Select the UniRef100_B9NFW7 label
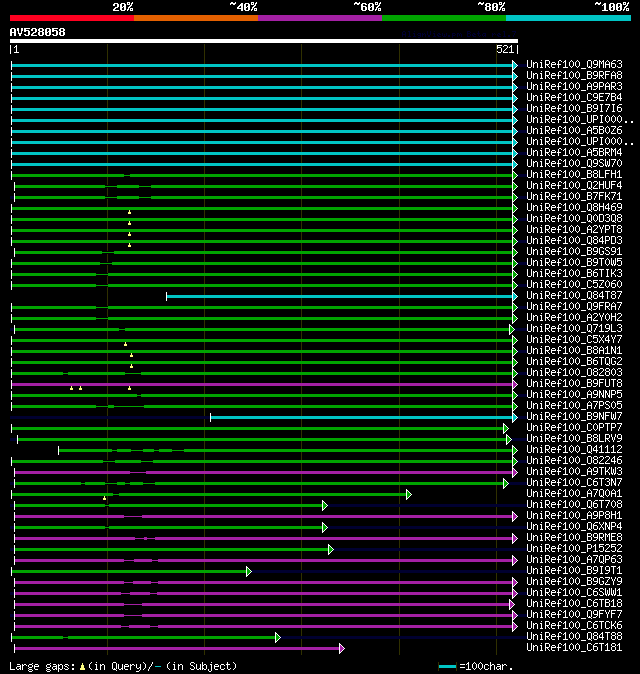This screenshot has height=674, width=640. (574, 417)
